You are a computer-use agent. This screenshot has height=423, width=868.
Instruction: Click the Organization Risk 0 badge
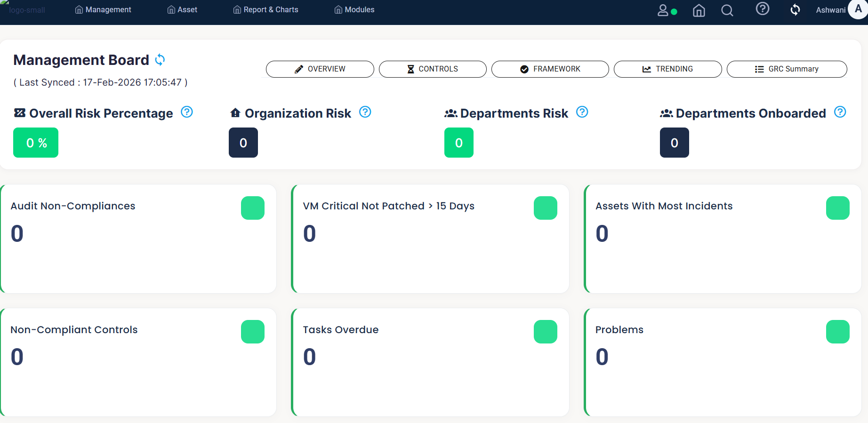pos(243,143)
